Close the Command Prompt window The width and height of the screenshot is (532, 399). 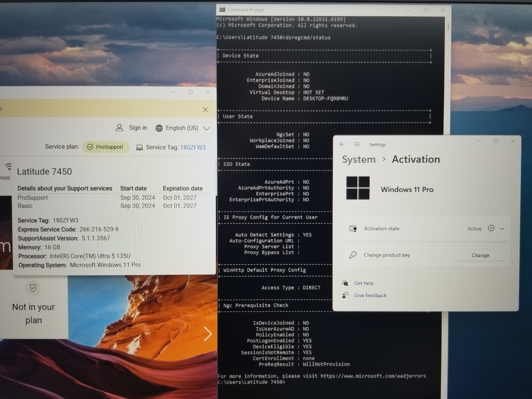[443, 10]
